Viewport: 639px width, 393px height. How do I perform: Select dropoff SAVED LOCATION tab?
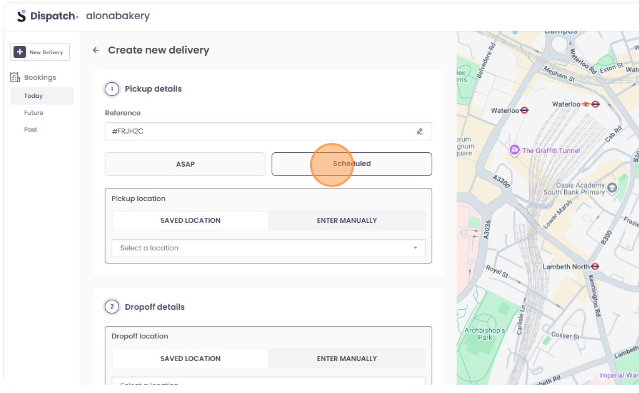pos(190,358)
